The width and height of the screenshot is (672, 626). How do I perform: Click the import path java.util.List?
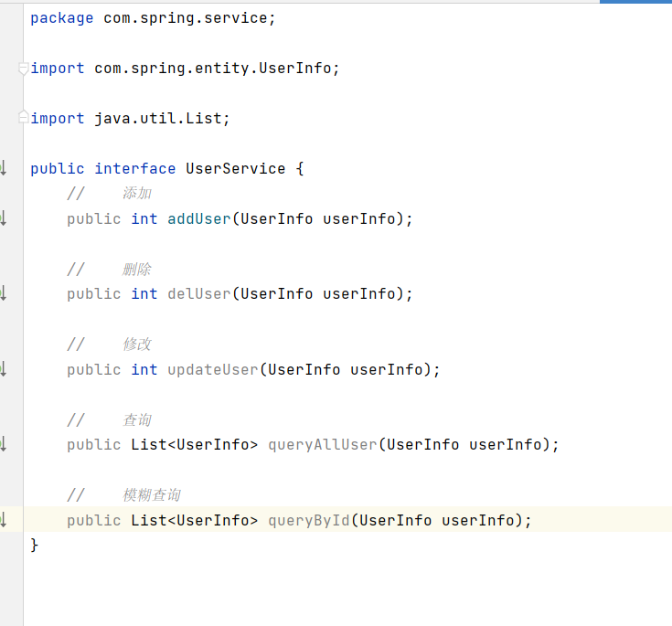[x=157, y=118]
